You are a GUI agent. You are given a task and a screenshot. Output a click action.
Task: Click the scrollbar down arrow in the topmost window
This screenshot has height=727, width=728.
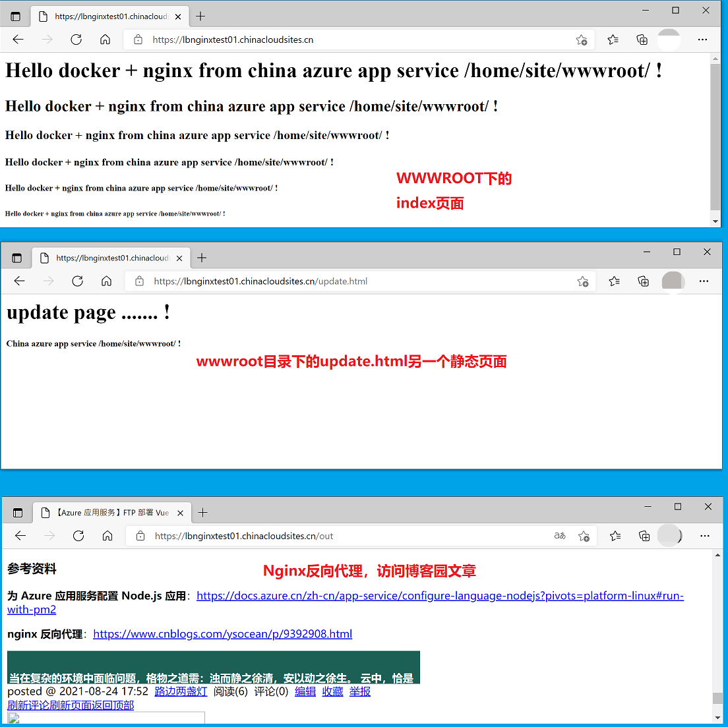(x=715, y=221)
